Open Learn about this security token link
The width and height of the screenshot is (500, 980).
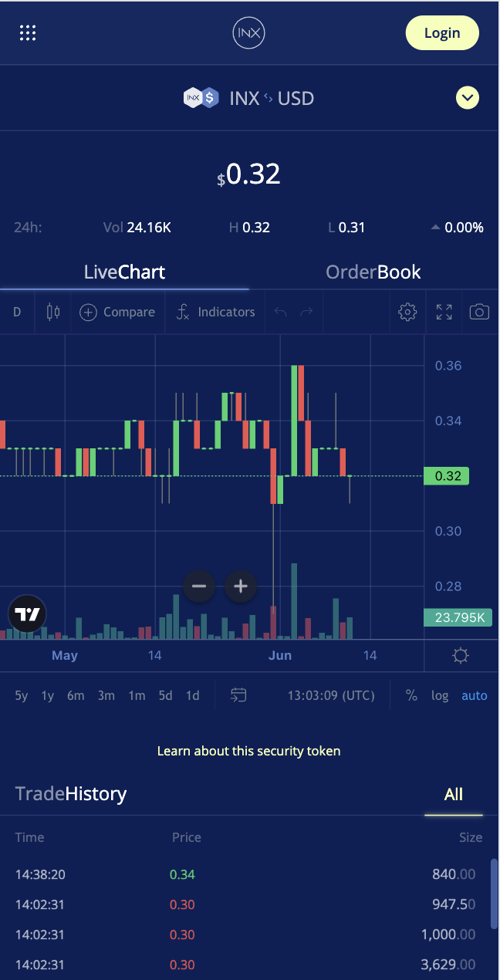pos(248,751)
